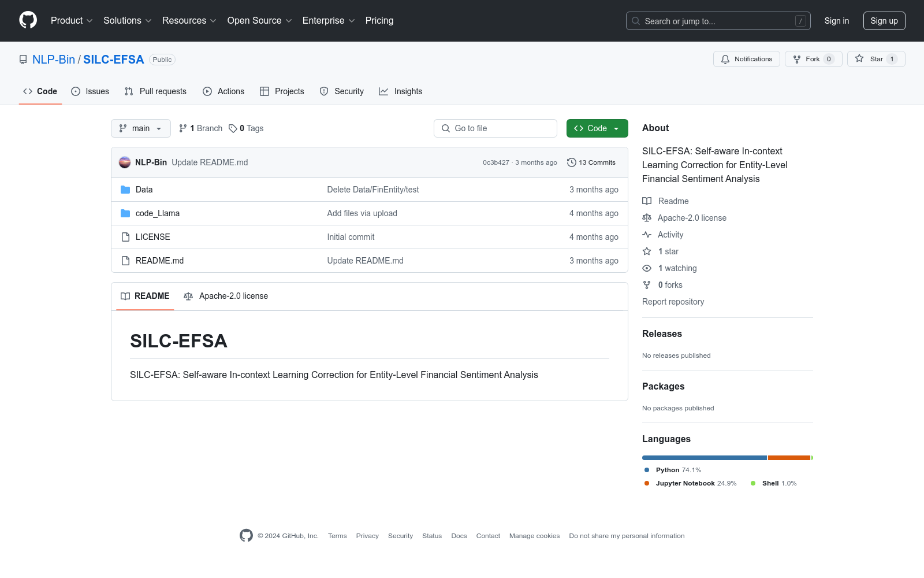Click the NLP-Bin avatar in commit row
The height and width of the screenshot is (578, 924).
pos(125,162)
